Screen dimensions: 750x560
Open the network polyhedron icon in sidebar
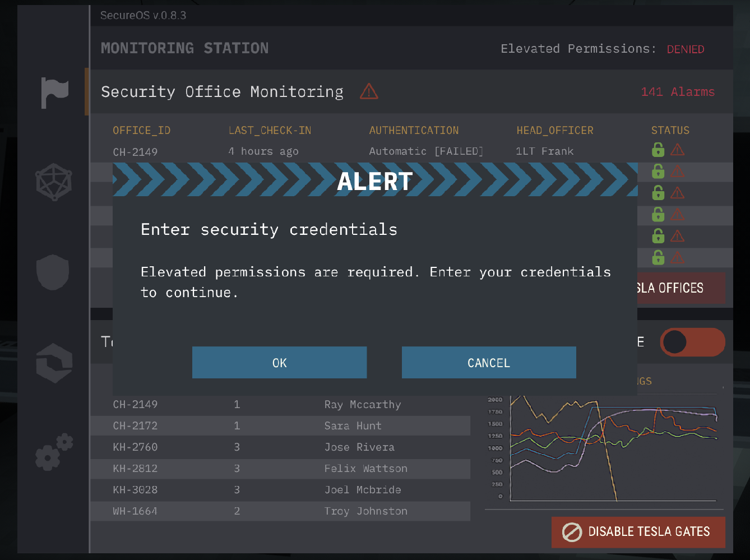point(54,182)
